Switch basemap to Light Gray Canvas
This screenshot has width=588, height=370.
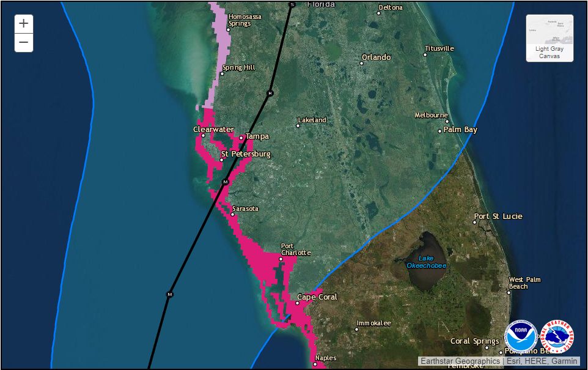(549, 38)
